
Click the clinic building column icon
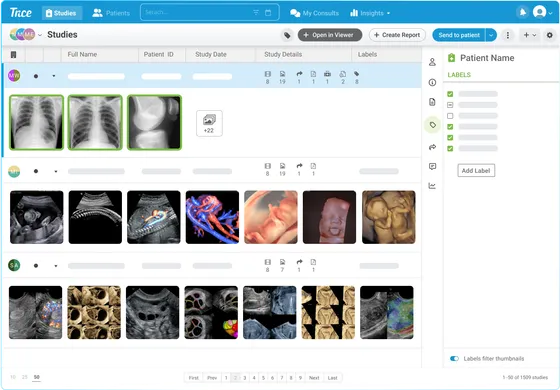point(14,55)
